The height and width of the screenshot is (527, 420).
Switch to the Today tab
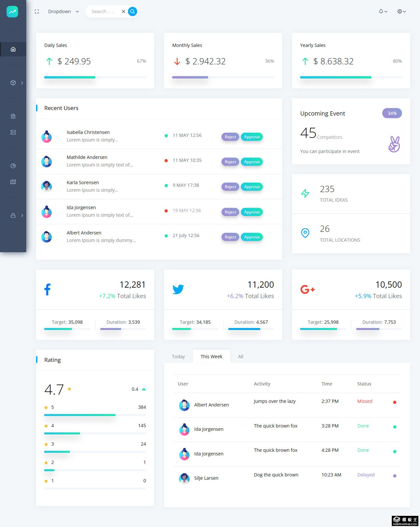tap(178, 357)
